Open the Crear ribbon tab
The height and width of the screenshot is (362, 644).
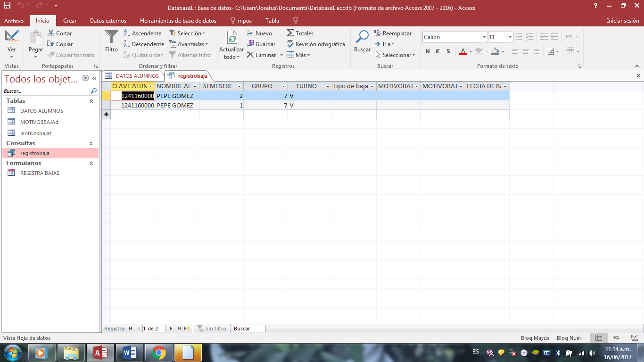coord(70,21)
